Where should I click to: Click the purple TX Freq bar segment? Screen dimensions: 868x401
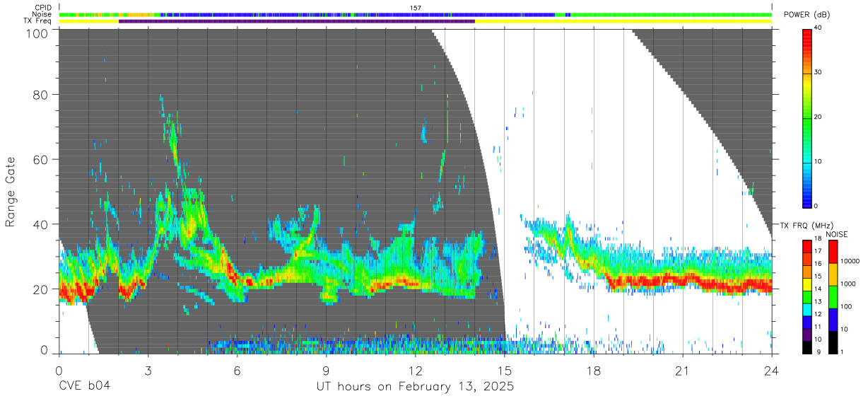(297, 21)
